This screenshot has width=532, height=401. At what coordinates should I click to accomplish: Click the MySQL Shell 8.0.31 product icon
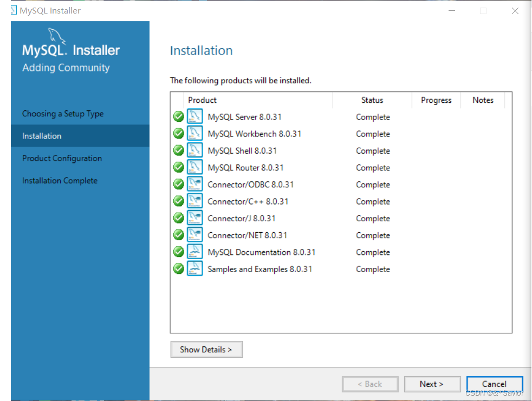coord(194,150)
